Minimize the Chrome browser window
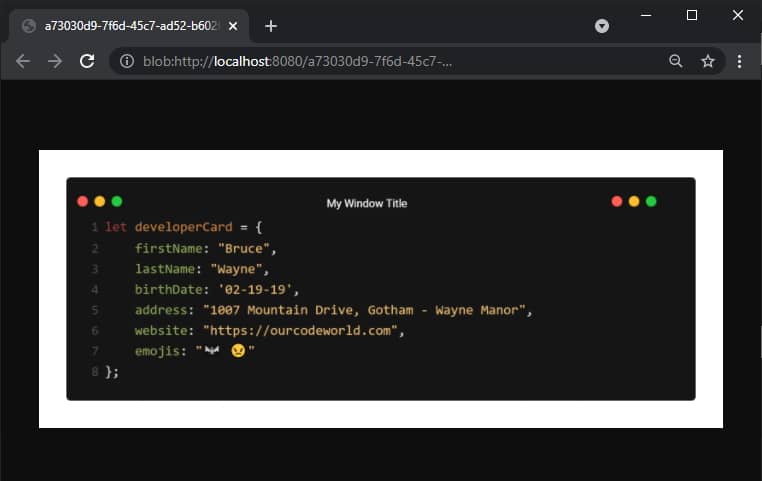Image resolution: width=762 pixels, height=481 pixels. click(x=646, y=15)
